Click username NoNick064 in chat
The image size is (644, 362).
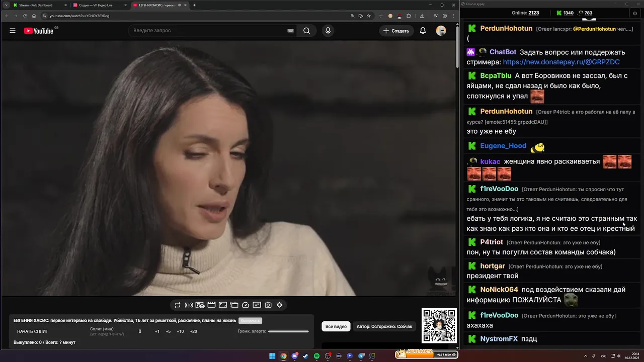point(499,290)
